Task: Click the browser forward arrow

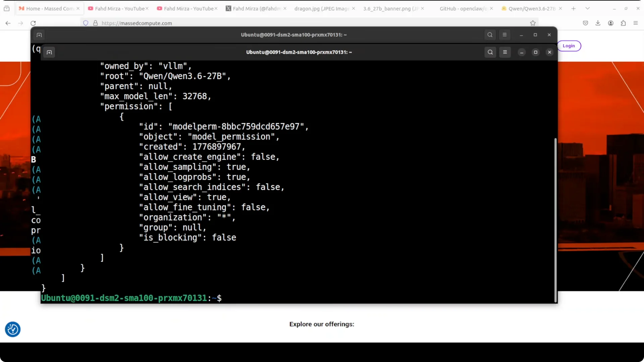Action: pyautogui.click(x=20, y=23)
